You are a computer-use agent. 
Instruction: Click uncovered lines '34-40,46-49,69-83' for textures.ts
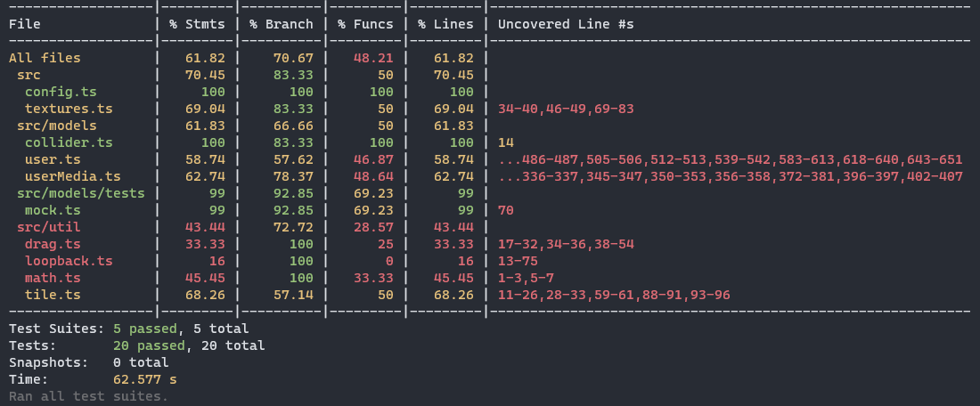pos(566,109)
